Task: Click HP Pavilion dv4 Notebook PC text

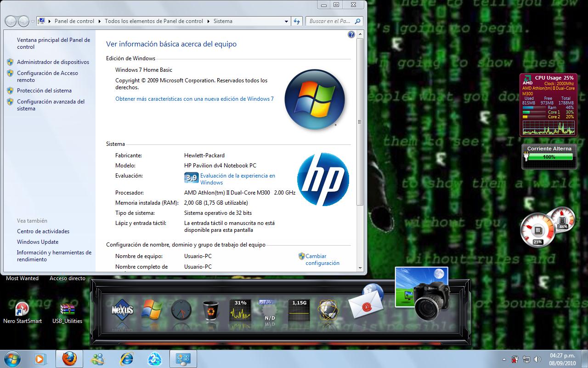Action: tap(220, 166)
